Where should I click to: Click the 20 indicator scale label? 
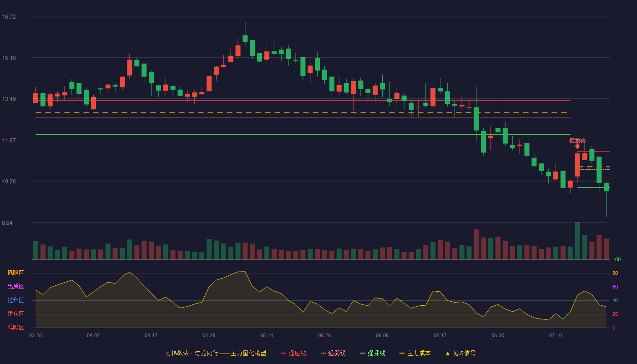(x=615, y=314)
